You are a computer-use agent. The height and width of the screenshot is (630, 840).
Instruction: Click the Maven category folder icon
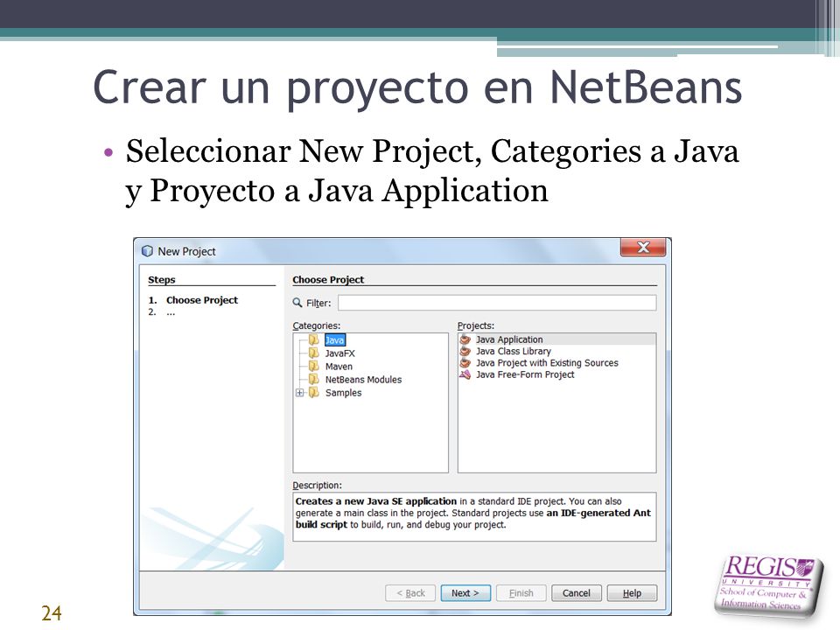(x=314, y=367)
